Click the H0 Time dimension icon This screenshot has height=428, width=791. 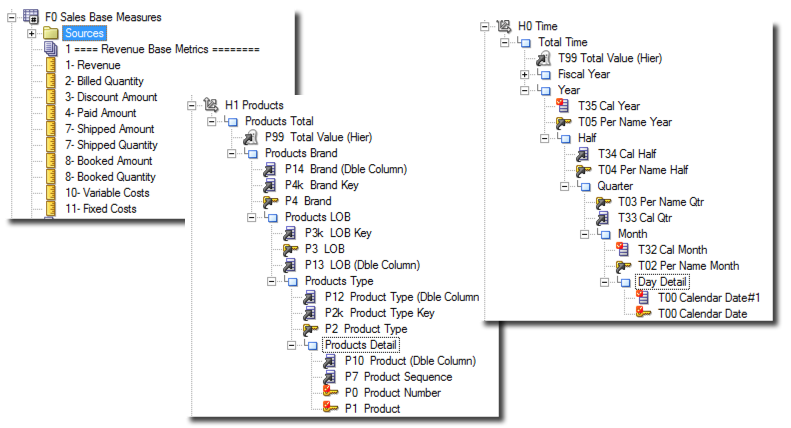pos(507,26)
